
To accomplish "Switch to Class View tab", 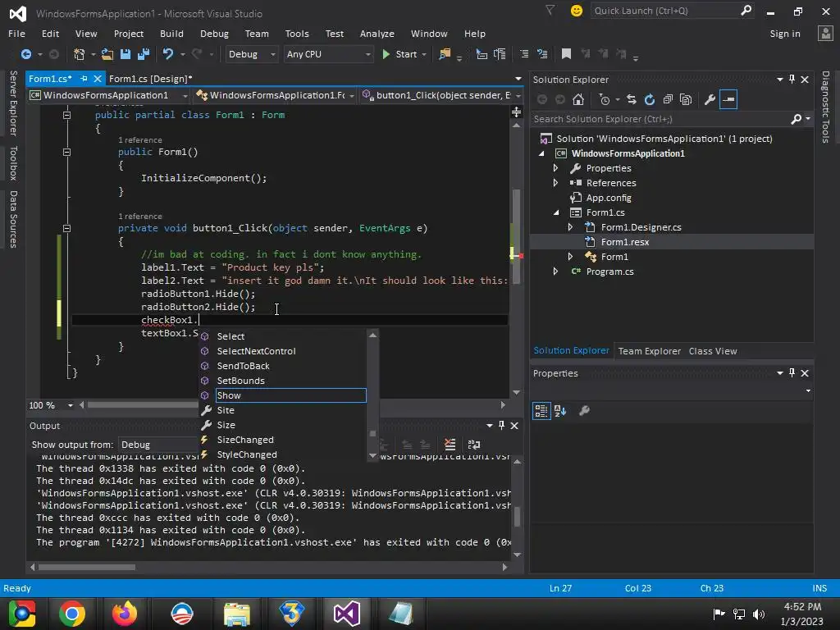I will point(713,351).
